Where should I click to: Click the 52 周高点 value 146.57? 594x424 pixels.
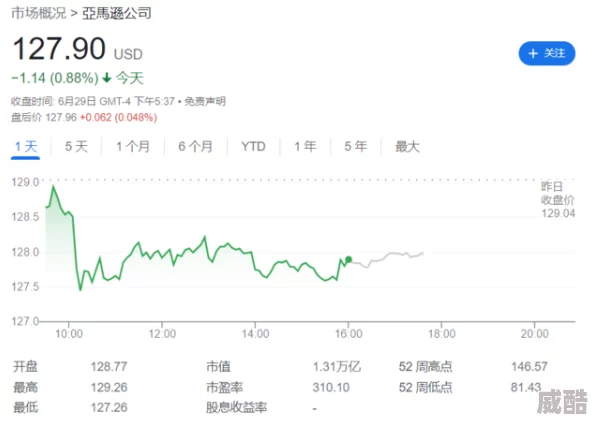pyautogui.click(x=529, y=367)
